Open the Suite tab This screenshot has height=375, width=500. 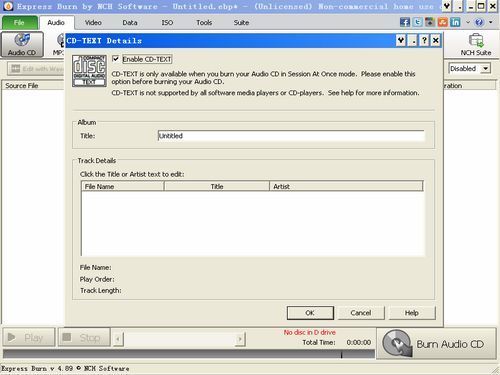tap(241, 23)
